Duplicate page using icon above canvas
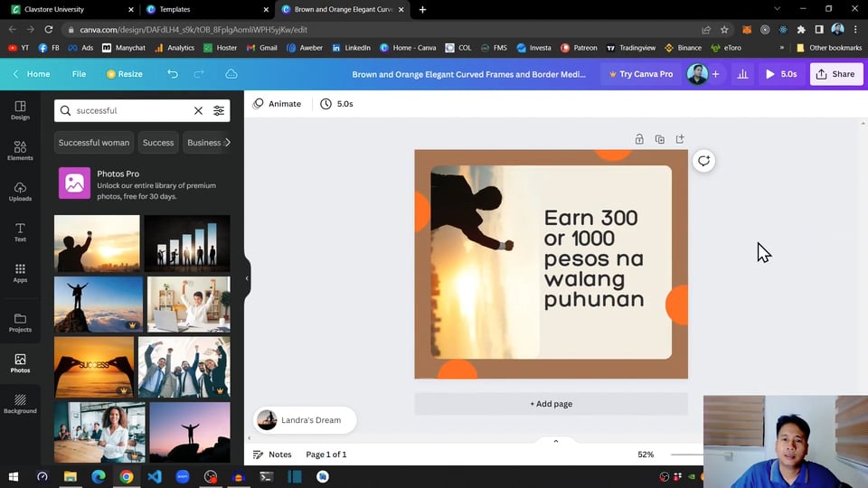868x488 pixels. (659, 139)
